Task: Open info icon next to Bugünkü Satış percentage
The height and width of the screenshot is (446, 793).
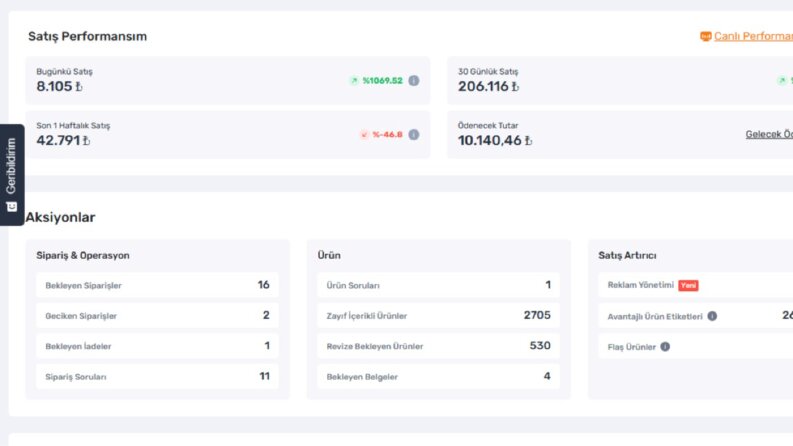Action: [414, 80]
